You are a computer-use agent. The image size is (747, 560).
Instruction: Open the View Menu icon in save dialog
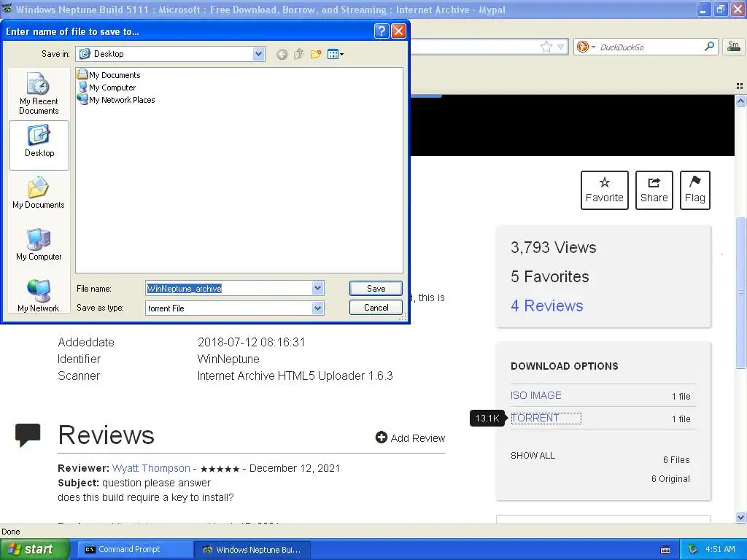[336, 54]
